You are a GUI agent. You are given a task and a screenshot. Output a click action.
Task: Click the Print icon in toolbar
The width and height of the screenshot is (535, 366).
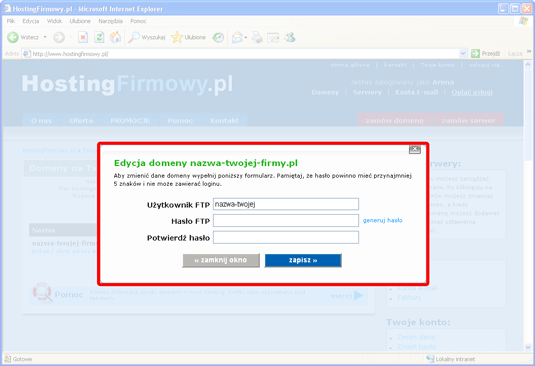(257, 37)
